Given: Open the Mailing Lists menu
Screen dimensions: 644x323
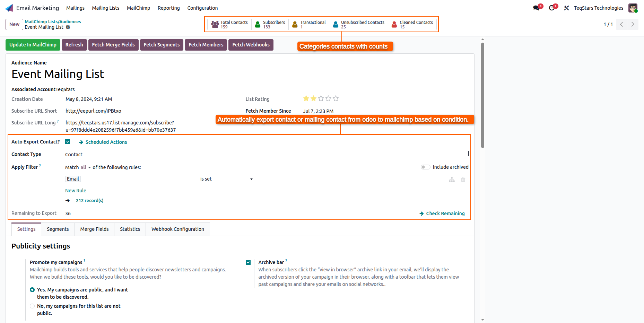Looking at the screenshot, I should pos(106,8).
